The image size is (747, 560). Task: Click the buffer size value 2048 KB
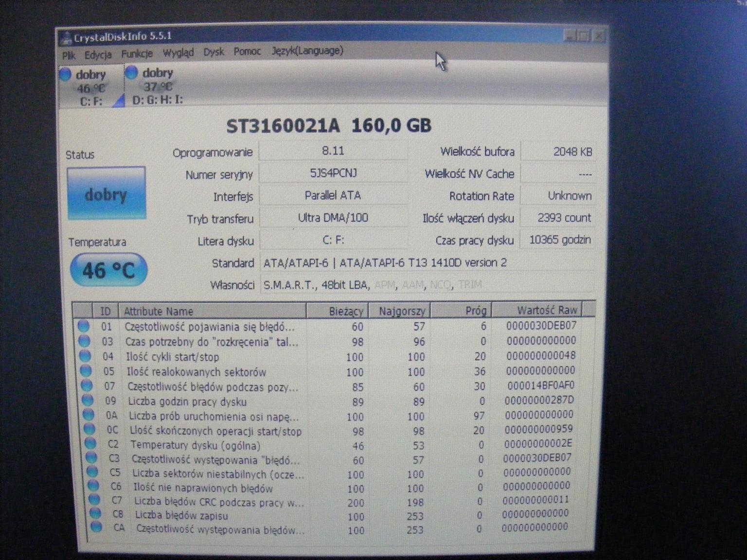pos(558,152)
